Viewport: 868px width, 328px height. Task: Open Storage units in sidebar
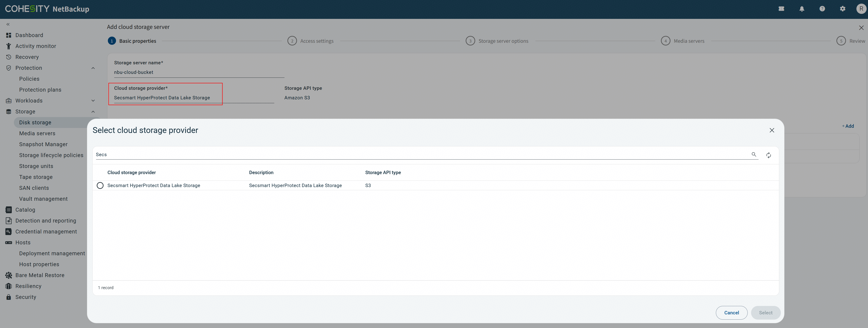pyautogui.click(x=36, y=166)
